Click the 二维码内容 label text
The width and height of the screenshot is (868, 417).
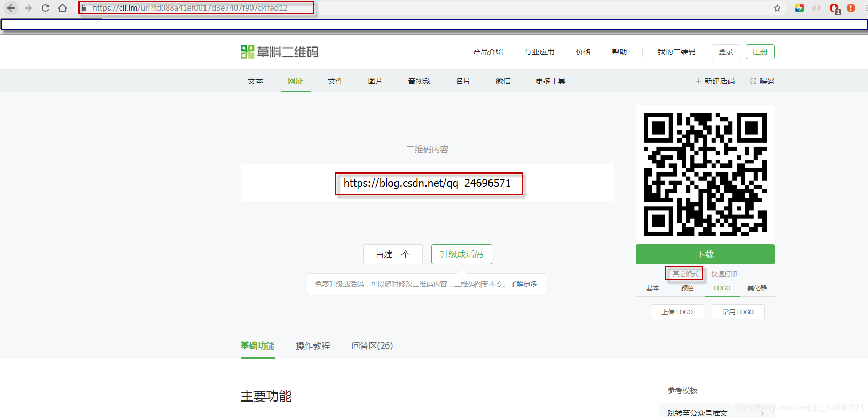[427, 149]
